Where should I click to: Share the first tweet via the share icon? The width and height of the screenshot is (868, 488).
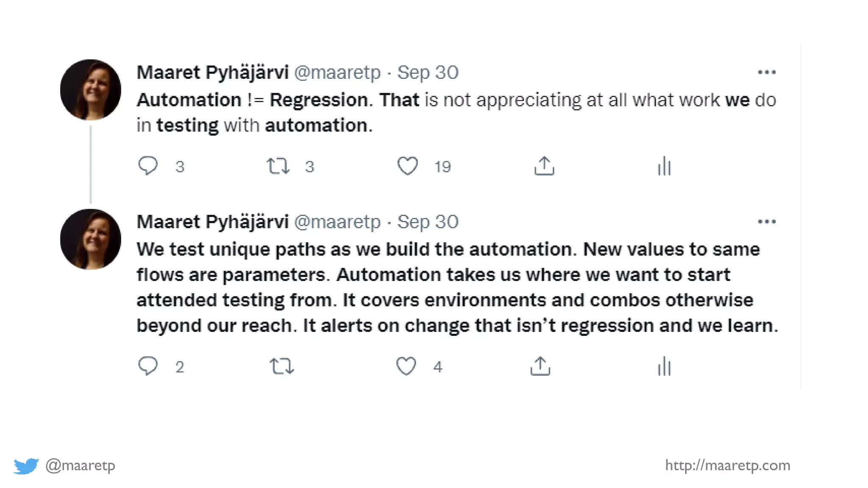pos(544,166)
